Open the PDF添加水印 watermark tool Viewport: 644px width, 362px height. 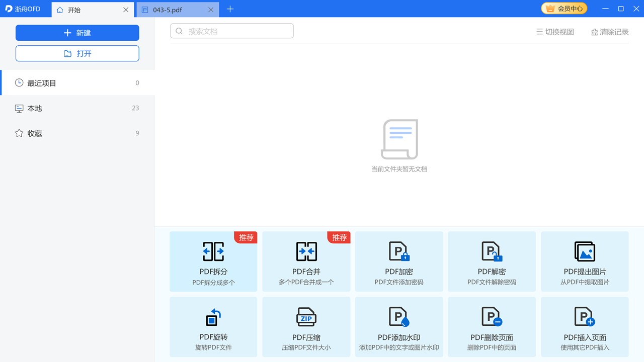pos(399,327)
